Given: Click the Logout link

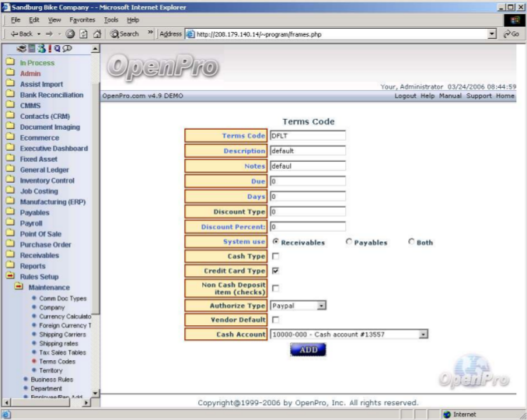Looking at the screenshot, I should 405,96.
